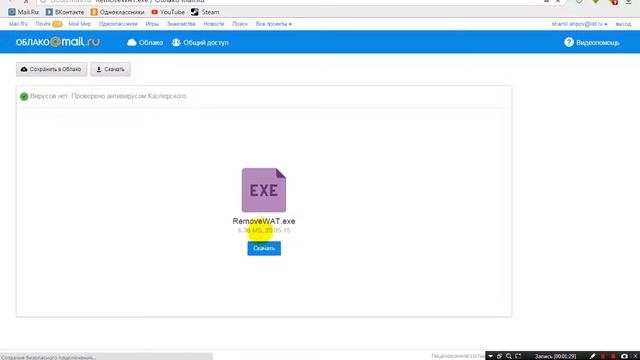The height and width of the screenshot is (360, 640).
Task: Click the recorder camera snapshot icon
Action: point(624,356)
